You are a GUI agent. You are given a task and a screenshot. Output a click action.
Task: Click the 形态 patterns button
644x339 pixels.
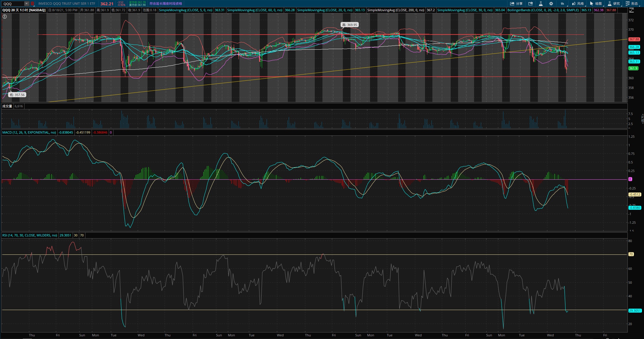coord(632,4)
